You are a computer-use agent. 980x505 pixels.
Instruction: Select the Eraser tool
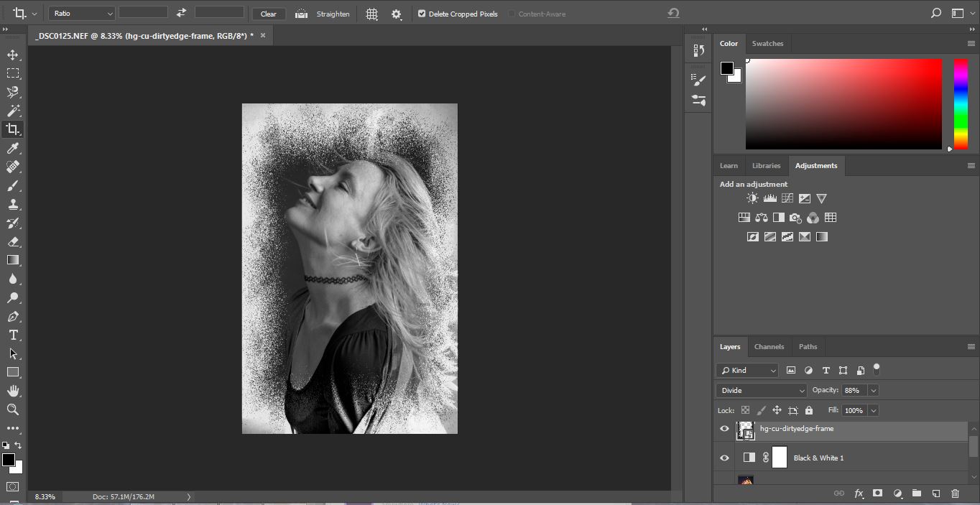click(13, 242)
